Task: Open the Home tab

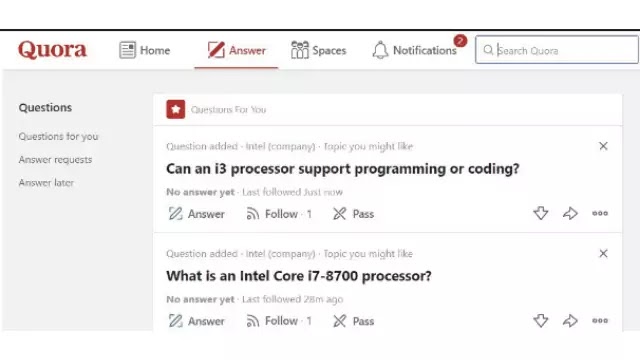Action: tap(144, 50)
